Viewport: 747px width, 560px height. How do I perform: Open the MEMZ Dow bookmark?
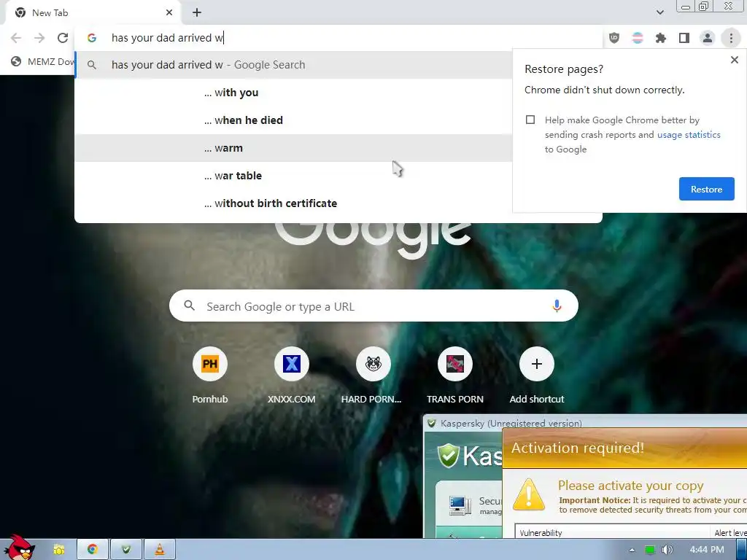coord(43,61)
